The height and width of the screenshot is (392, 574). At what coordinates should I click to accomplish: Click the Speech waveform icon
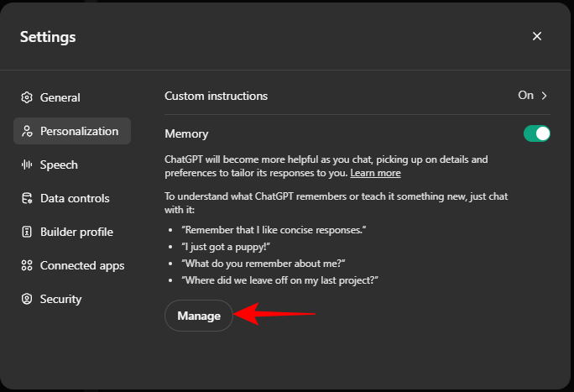pos(27,165)
